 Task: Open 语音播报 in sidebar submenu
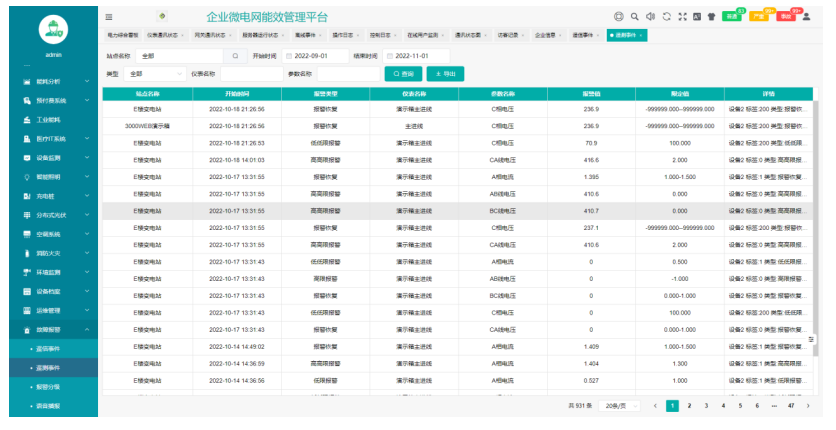pos(48,406)
